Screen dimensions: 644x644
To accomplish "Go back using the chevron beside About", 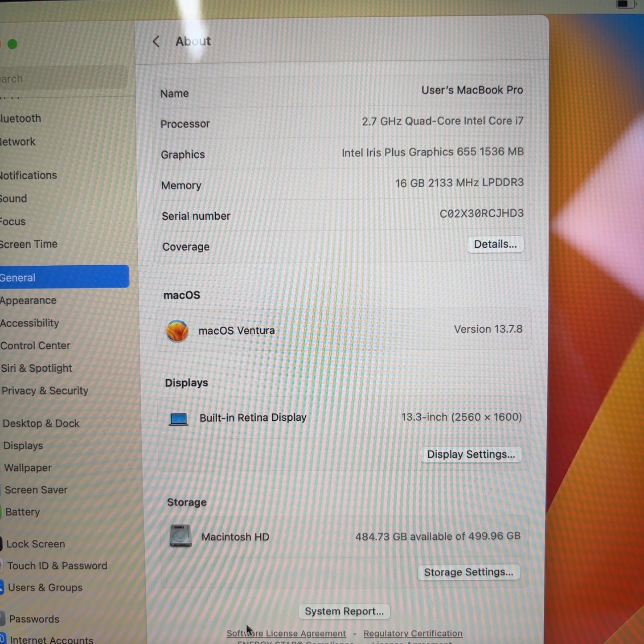I will coord(156,42).
